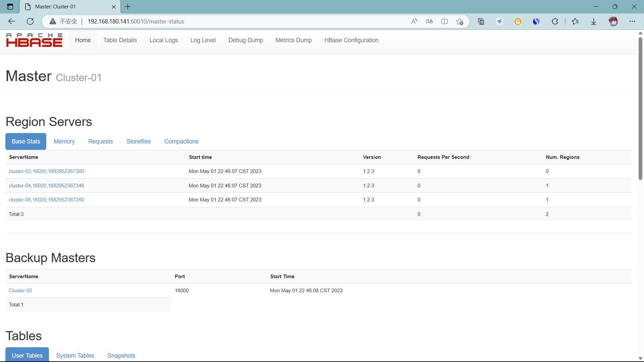The width and height of the screenshot is (644, 362).
Task: Open the Collections toolbar icon
Action: [x=481, y=21]
